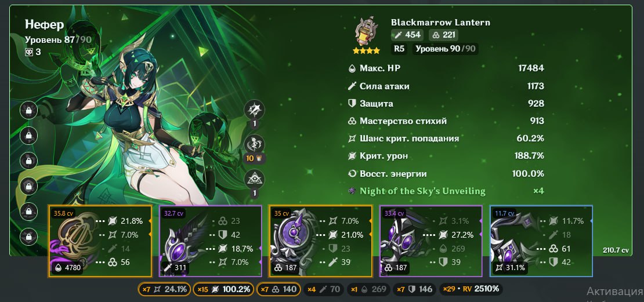Toggle the ×7 crit rate 24.1% substat chip
This screenshot has width=644, height=302.
pyautogui.click(x=164, y=289)
